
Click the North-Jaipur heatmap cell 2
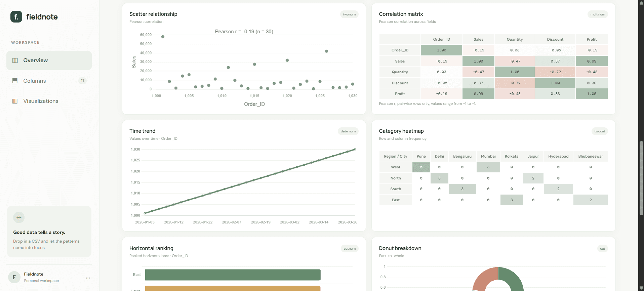pos(533,178)
